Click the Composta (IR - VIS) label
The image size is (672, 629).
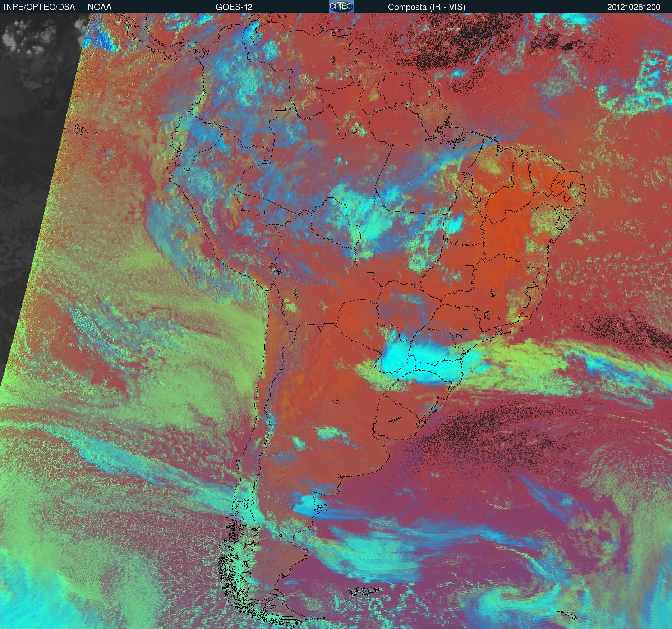427,7
